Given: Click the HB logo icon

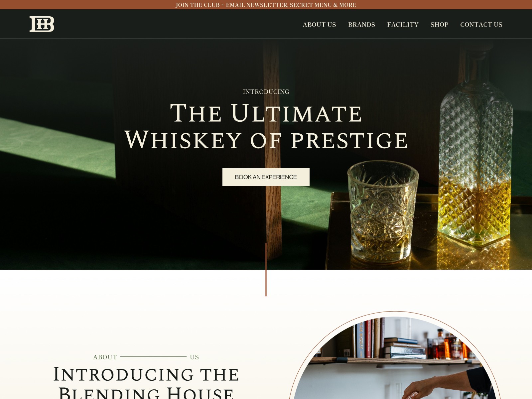Looking at the screenshot, I should point(42,24).
